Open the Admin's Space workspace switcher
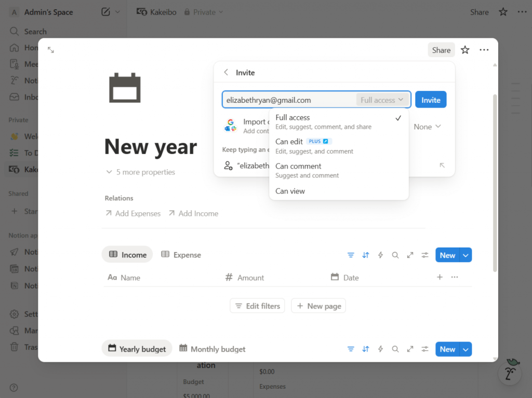The height and width of the screenshot is (398, 532). coord(42,12)
